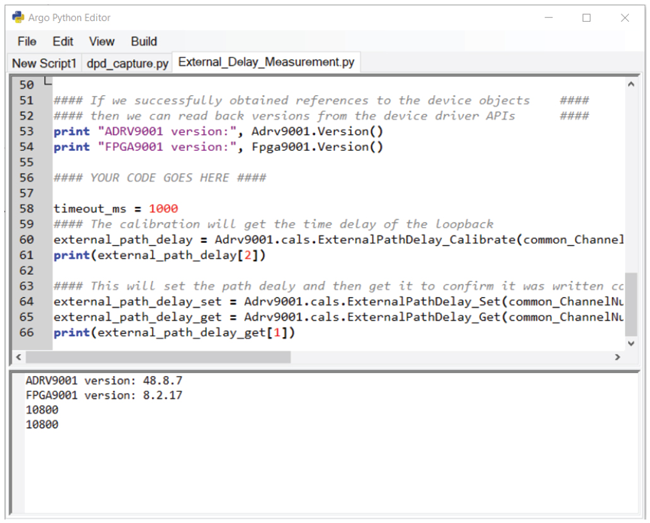Maximize the editor window
This screenshot has width=650, height=523.
[x=586, y=17]
